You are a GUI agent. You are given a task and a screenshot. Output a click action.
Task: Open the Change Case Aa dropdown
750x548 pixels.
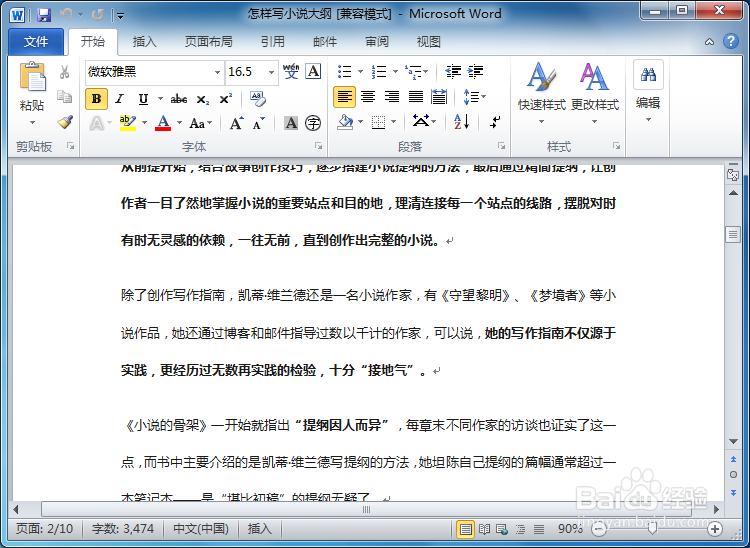(200, 123)
